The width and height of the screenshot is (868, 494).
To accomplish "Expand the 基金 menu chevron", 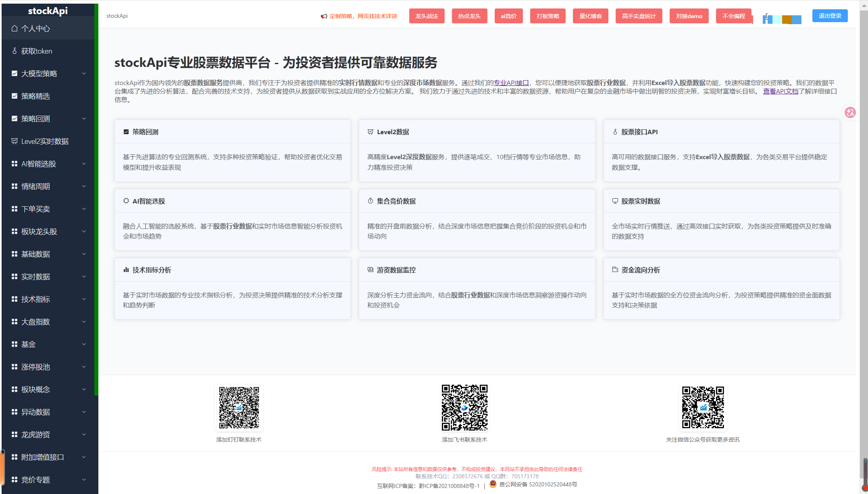I will click(x=84, y=344).
